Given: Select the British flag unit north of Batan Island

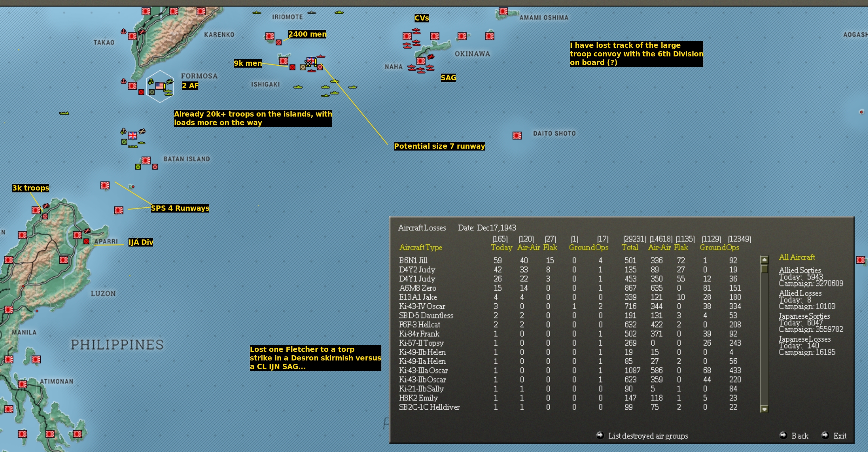Looking at the screenshot, I should click(x=133, y=135).
